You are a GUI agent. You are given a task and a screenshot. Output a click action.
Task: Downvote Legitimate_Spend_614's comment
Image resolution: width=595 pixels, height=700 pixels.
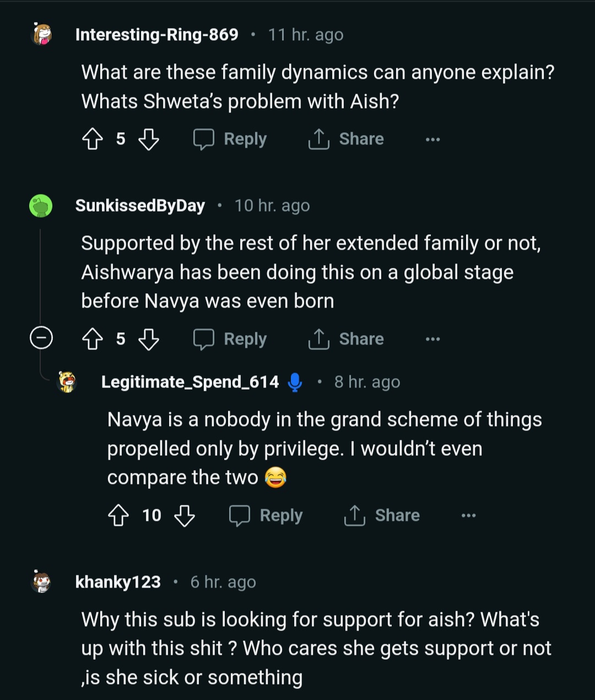pos(185,516)
